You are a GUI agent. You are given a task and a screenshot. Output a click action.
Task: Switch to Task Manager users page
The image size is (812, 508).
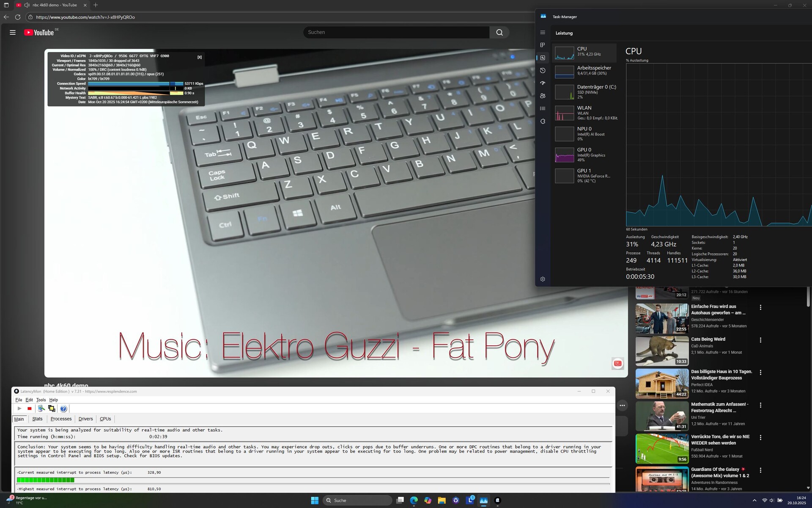click(543, 96)
